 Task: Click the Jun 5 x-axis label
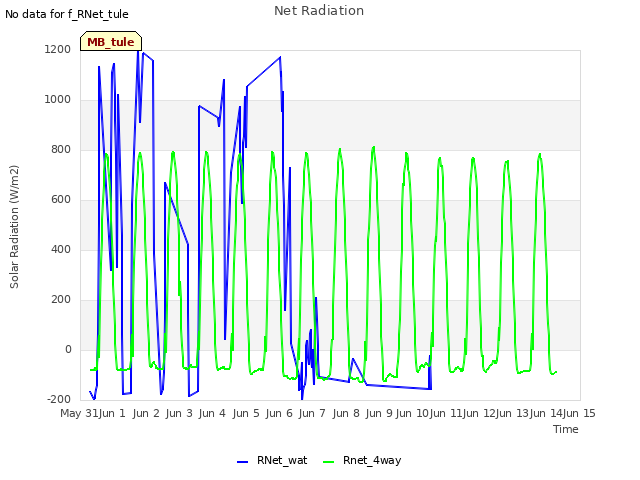246,413
